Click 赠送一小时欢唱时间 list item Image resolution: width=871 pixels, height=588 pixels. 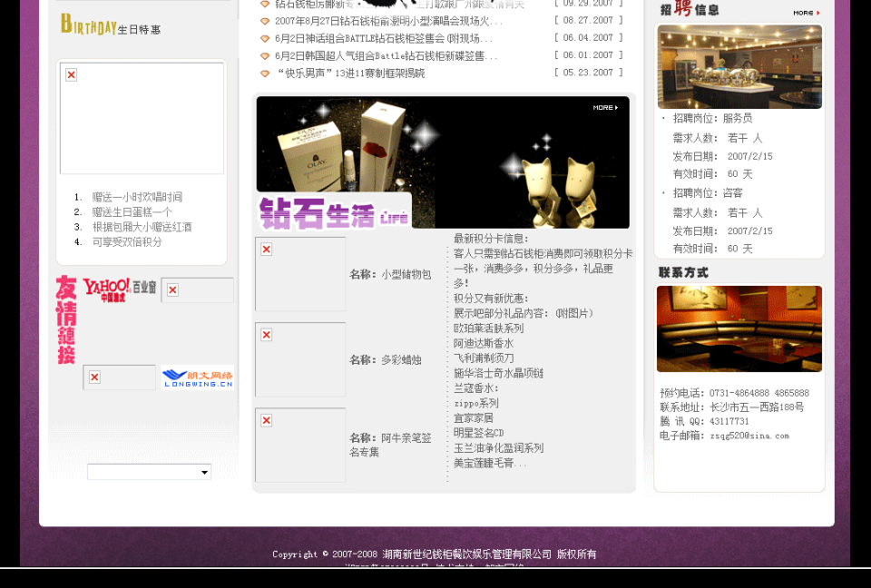[137, 197]
